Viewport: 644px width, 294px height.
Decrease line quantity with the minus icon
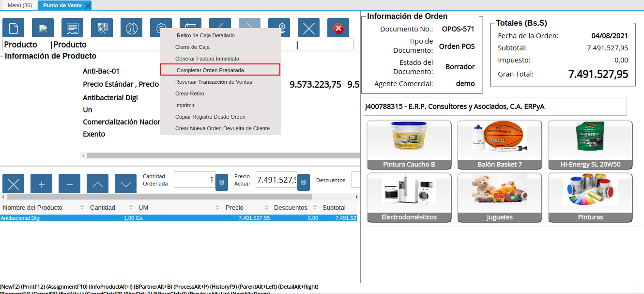69,184
